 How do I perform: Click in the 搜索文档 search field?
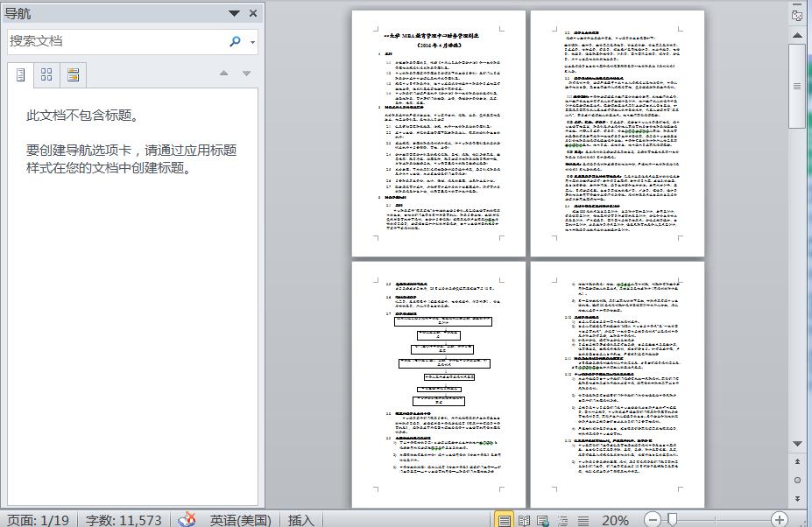tap(114, 41)
